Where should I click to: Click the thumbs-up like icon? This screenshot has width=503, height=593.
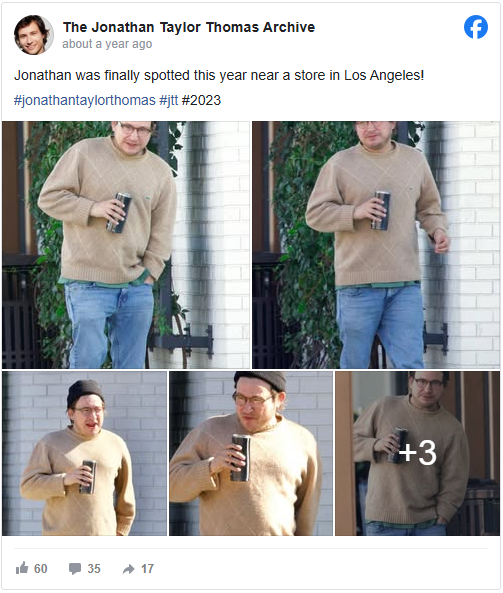22,568
